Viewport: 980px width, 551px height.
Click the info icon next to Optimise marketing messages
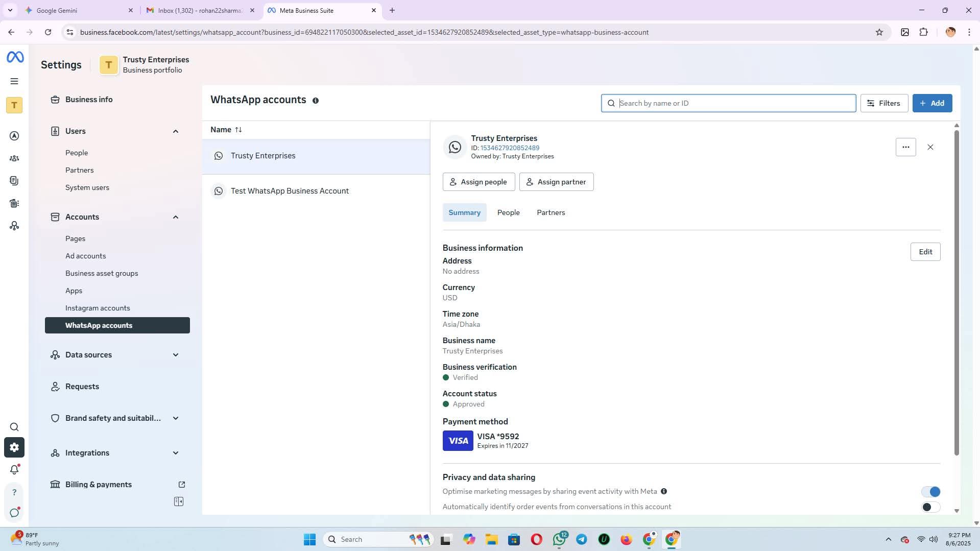[664, 491]
